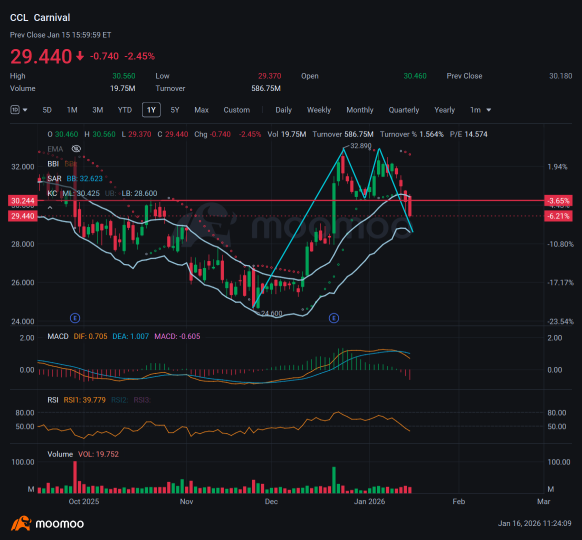
Task: Select the 1M time range
Action: [72, 110]
